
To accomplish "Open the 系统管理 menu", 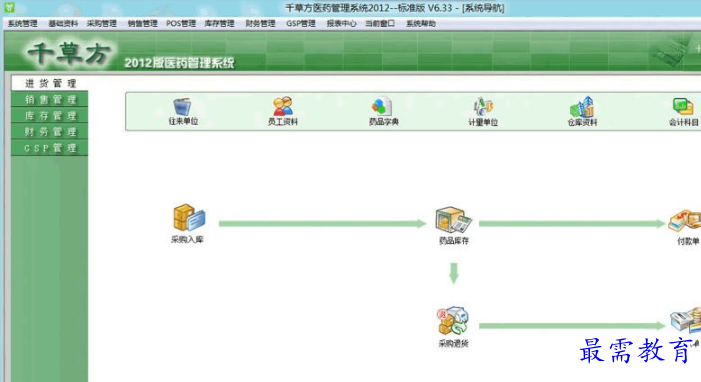I will (22, 24).
